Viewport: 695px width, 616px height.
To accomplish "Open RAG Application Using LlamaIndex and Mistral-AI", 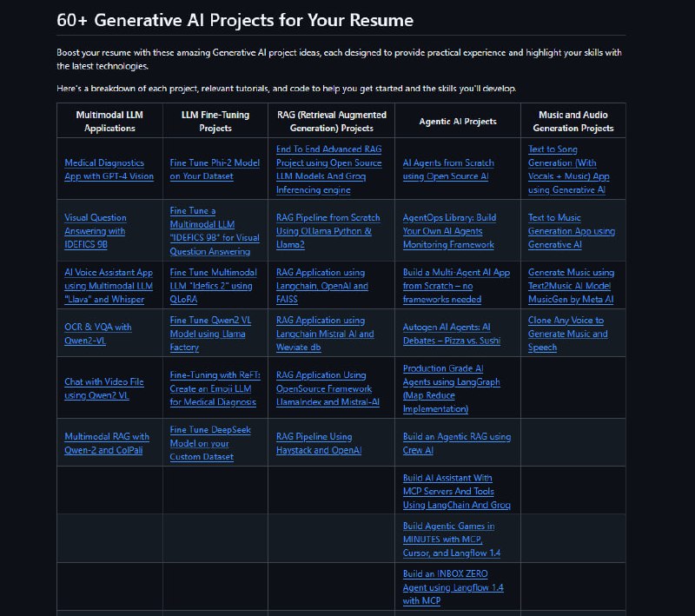I will pyautogui.click(x=328, y=388).
